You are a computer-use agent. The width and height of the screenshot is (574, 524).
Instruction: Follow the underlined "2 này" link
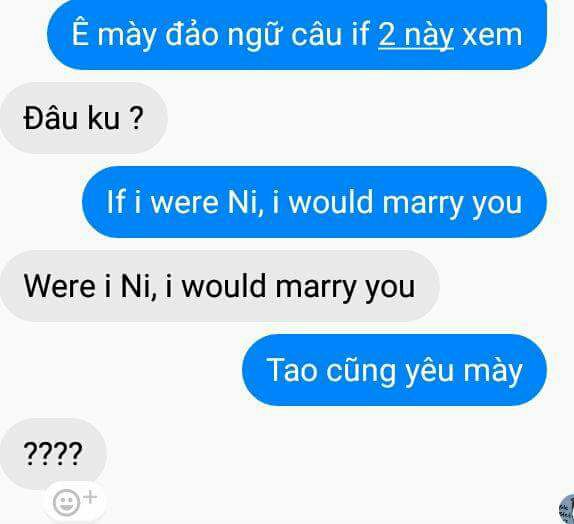tap(415, 35)
